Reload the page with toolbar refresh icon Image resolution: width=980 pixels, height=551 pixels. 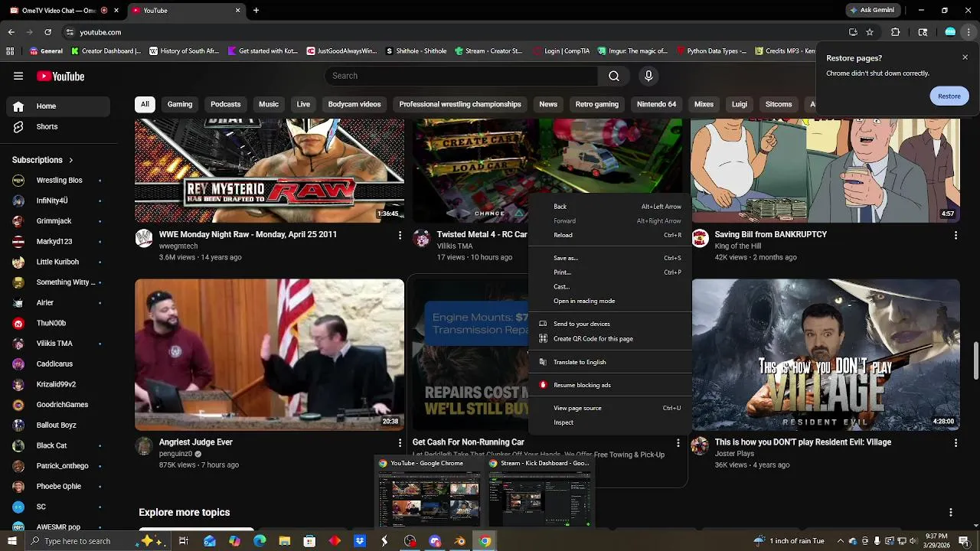click(48, 32)
